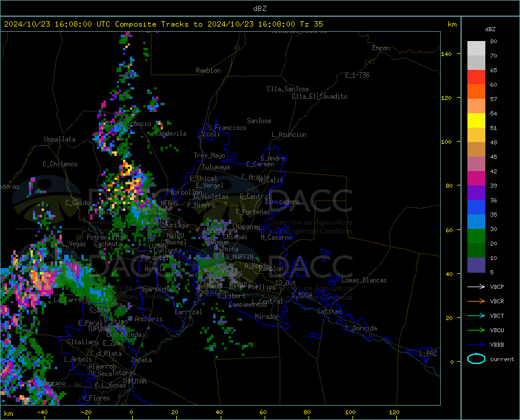
Task: Click the 'Anchoris' map label
Action: 148,319
